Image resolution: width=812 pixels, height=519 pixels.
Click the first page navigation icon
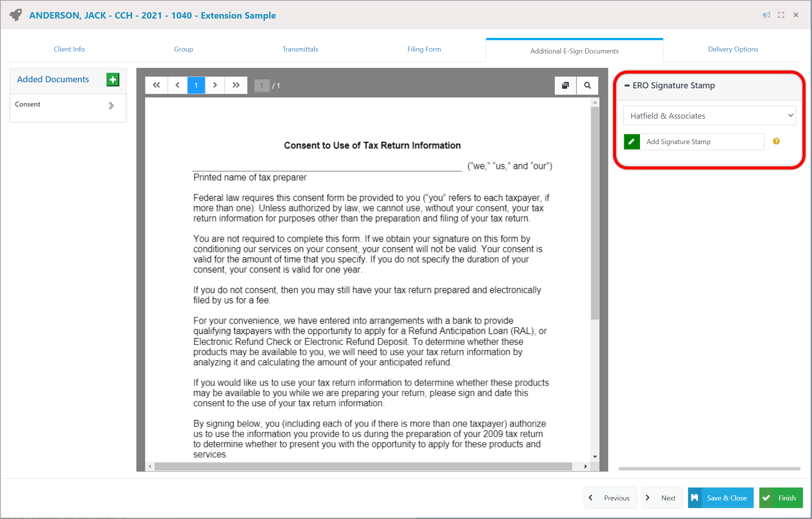156,85
